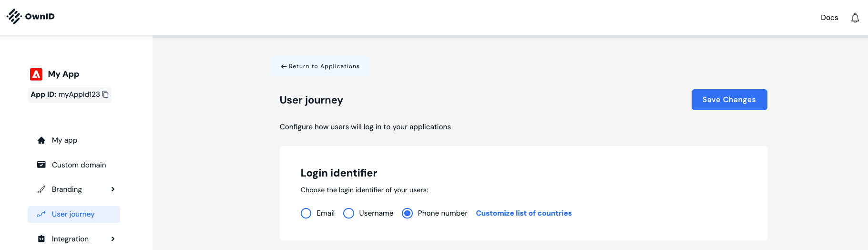Click the User journey path icon
This screenshot has width=868, height=250.
tap(41, 214)
